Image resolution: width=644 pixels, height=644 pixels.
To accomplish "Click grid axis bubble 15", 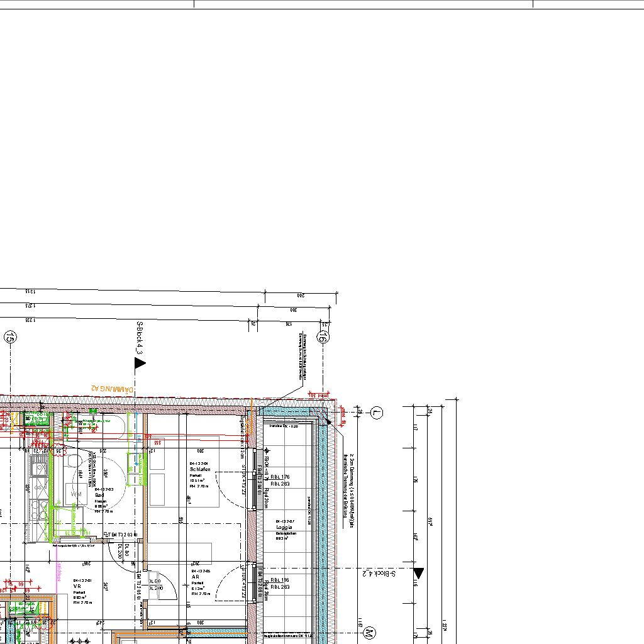I will [10, 337].
